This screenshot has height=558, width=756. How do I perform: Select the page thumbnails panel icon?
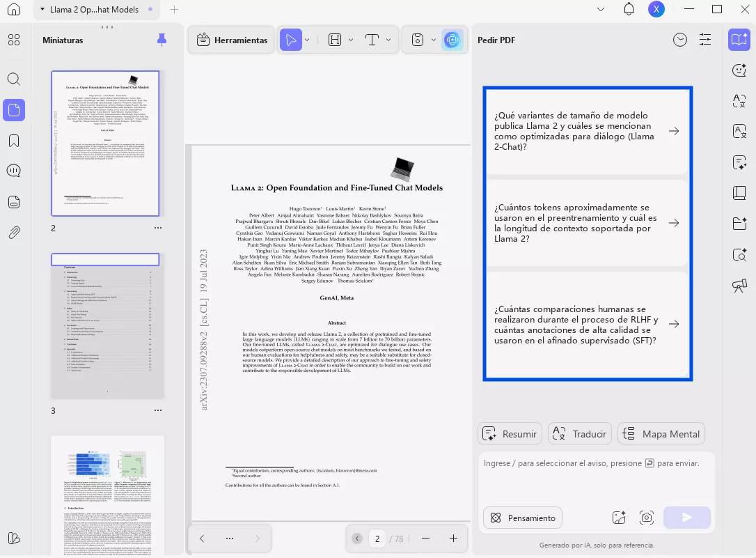(x=14, y=110)
